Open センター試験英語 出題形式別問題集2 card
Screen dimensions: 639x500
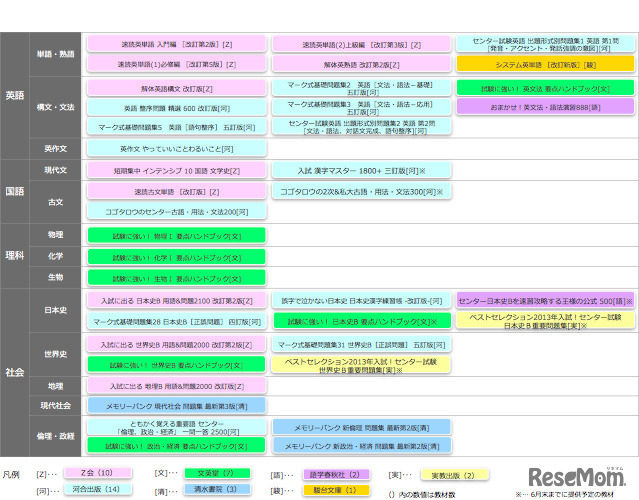point(361,127)
